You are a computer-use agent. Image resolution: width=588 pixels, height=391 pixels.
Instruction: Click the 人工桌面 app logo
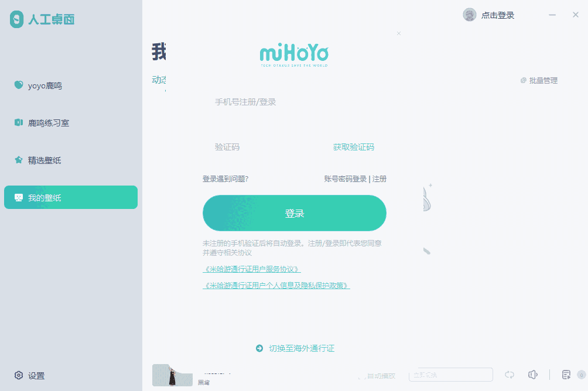coord(42,19)
